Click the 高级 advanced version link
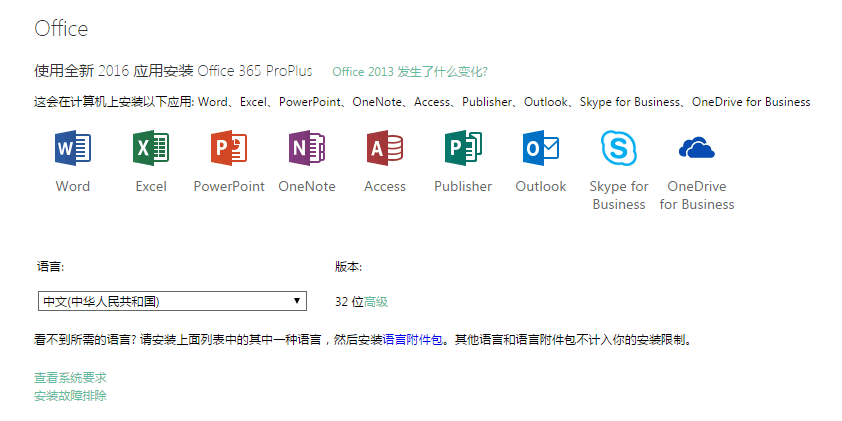The height and width of the screenshot is (421, 842). [376, 302]
